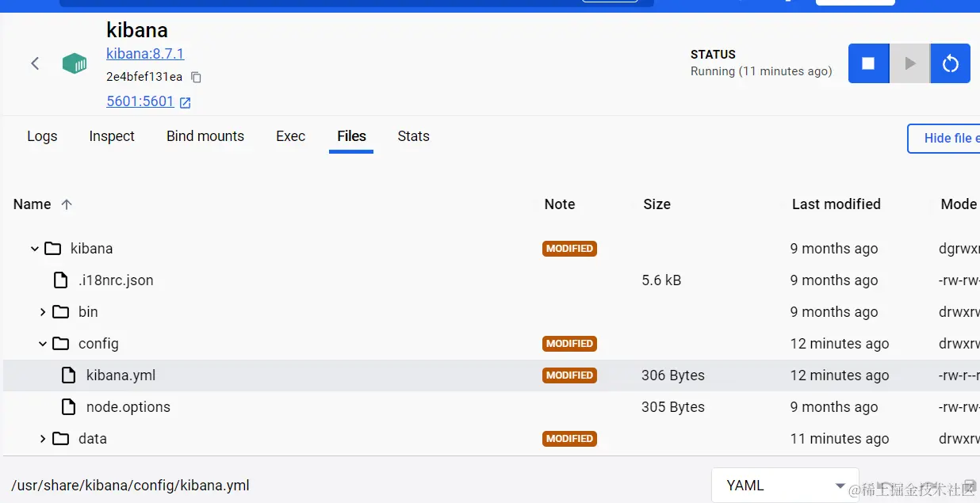980x503 pixels.
Task: Go back with the left arrow
Action: pyautogui.click(x=35, y=63)
